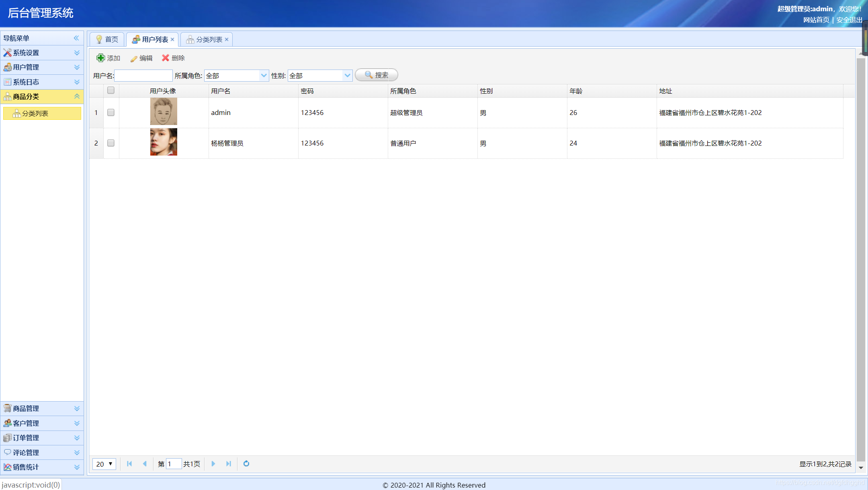Image resolution: width=868 pixels, height=490 pixels.
Task: Close the 分类列表 tab
Action: pyautogui.click(x=227, y=39)
